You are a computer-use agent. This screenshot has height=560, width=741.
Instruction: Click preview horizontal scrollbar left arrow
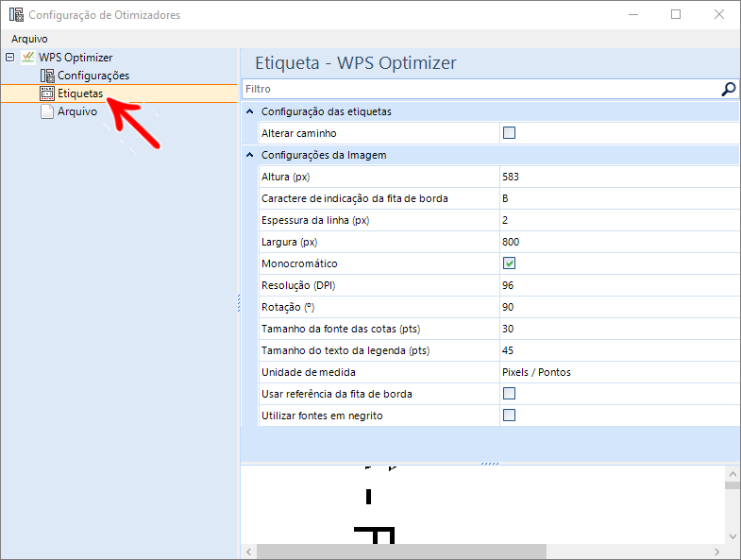pos(249,552)
